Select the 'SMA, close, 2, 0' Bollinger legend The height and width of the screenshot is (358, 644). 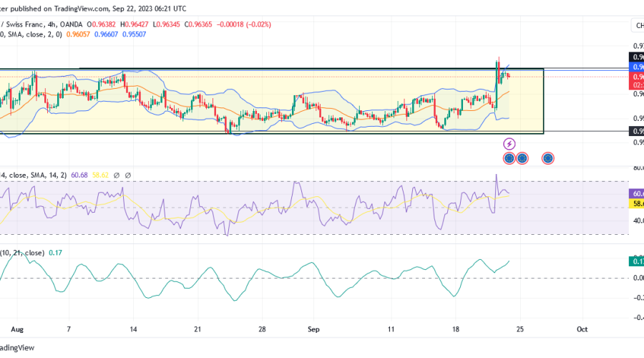[x=34, y=34]
